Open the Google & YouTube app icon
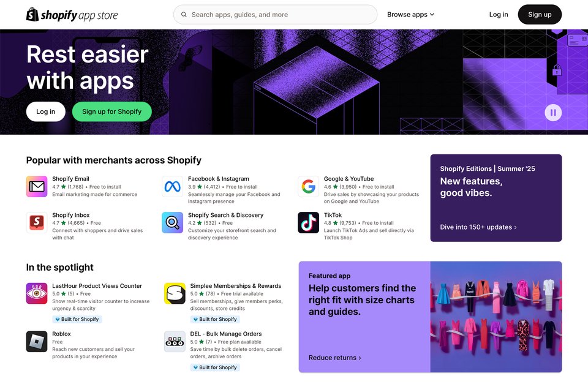 (308, 186)
